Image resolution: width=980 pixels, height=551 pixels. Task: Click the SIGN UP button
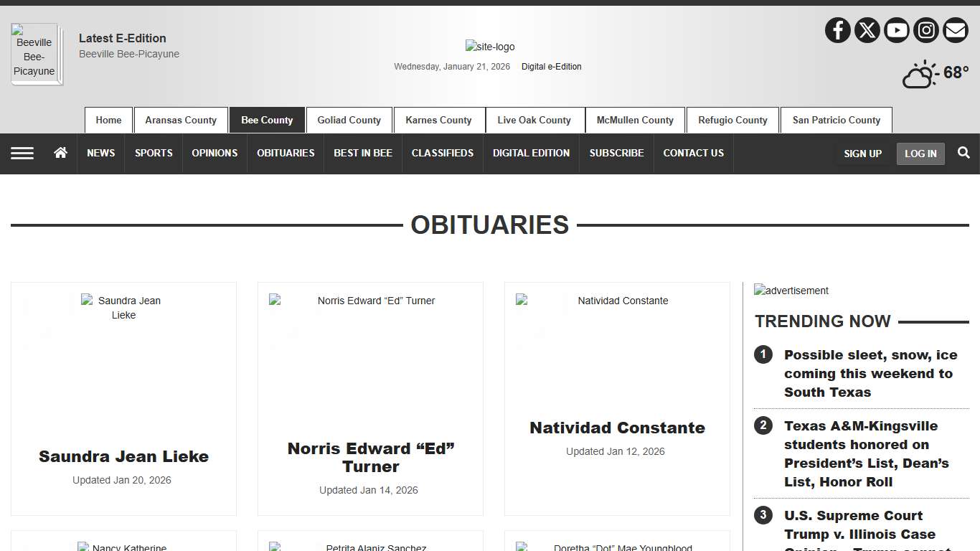(x=862, y=154)
